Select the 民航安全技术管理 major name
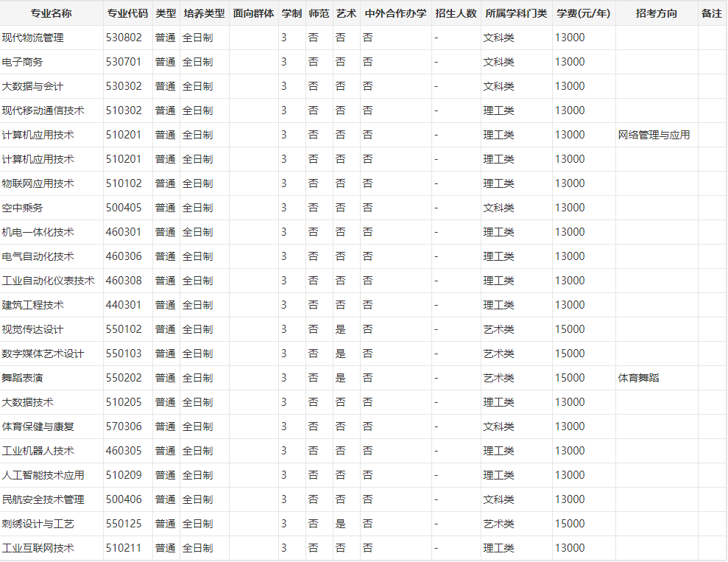 coord(43,499)
